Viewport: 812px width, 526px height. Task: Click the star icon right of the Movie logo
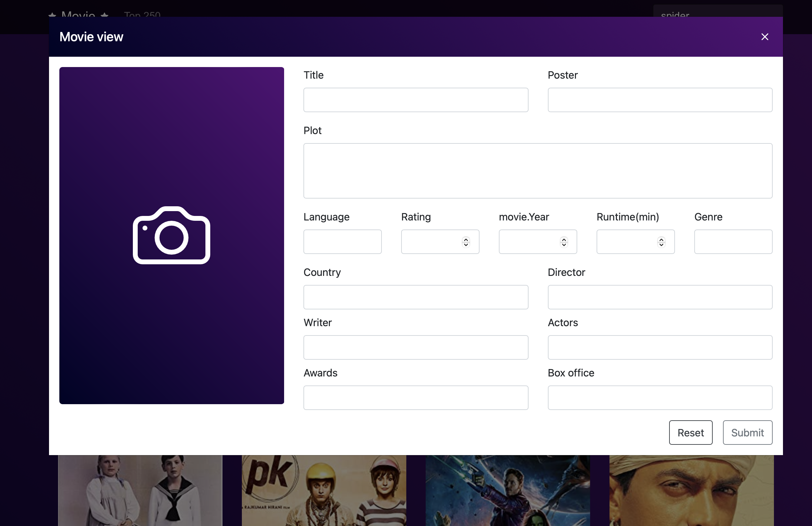(104, 16)
